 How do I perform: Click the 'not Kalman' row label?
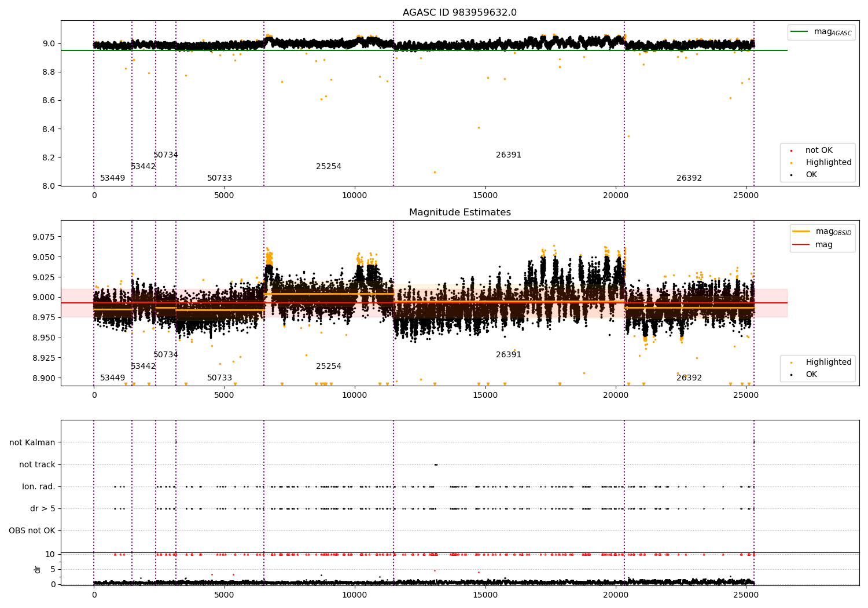click(x=32, y=442)
